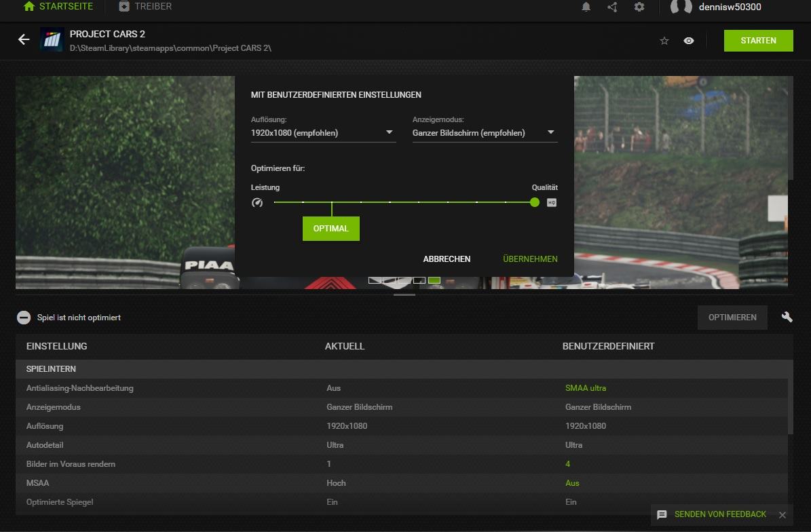Click the Project Cars 2 game icon
Screen dimensions: 811x532
52,40
